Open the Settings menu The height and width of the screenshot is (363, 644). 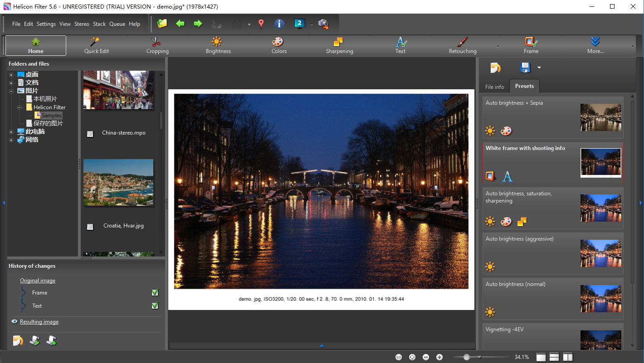[46, 24]
